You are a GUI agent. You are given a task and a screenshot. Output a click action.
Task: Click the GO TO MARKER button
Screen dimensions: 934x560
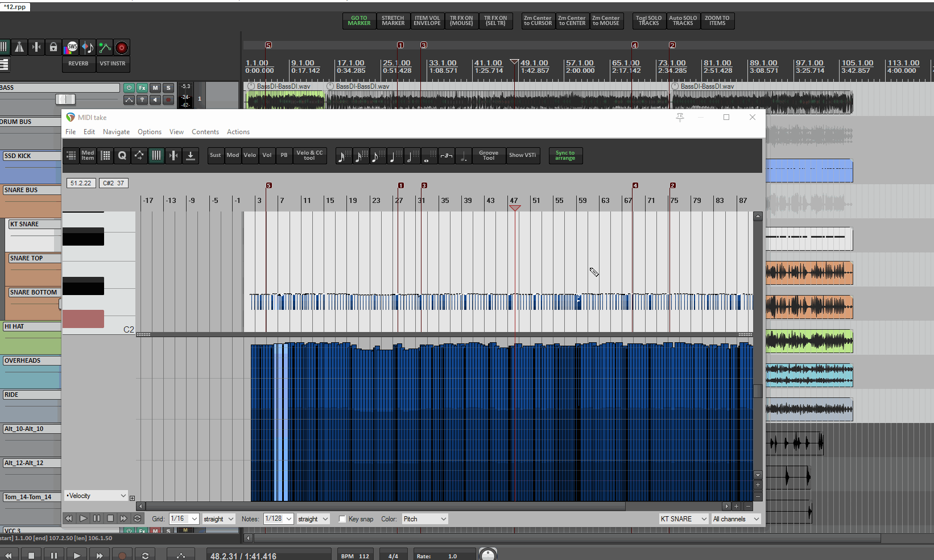coord(359,21)
